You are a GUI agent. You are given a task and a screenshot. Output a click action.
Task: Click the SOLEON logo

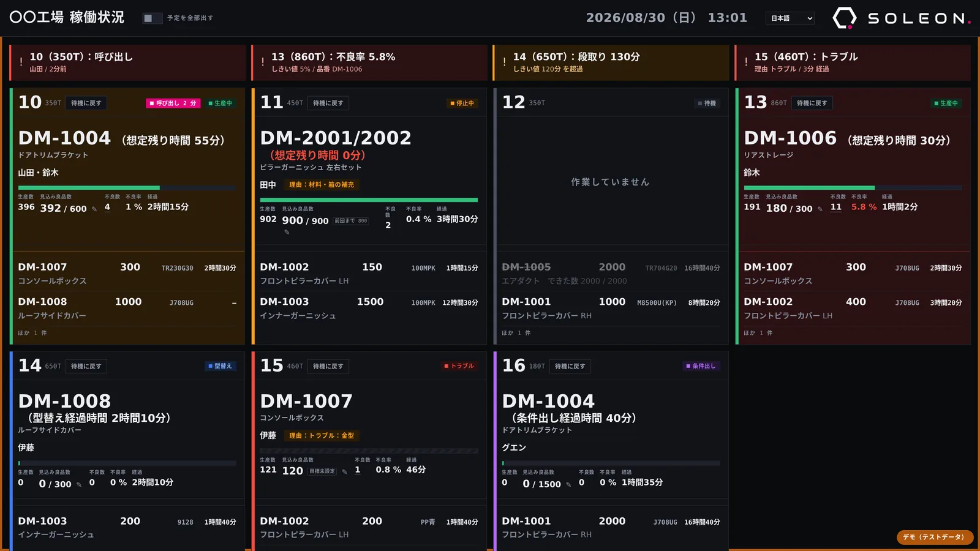click(x=902, y=18)
